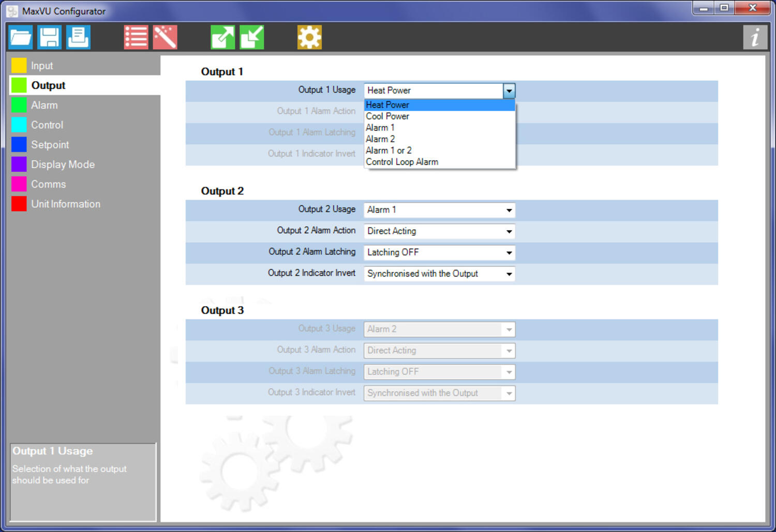Viewport: 776px width, 532px height.
Task: Launch the configuration wizard
Action: click(x=165, y=37)
